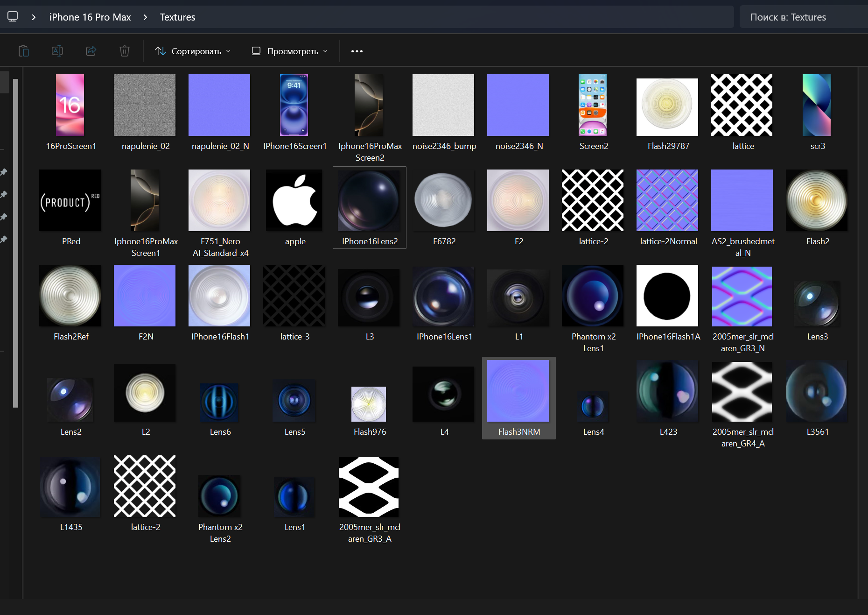The image size is (868, 615).
Task: Expand the chevron after iPhone 16 Pro Max
Action: [x=145, y=17]
